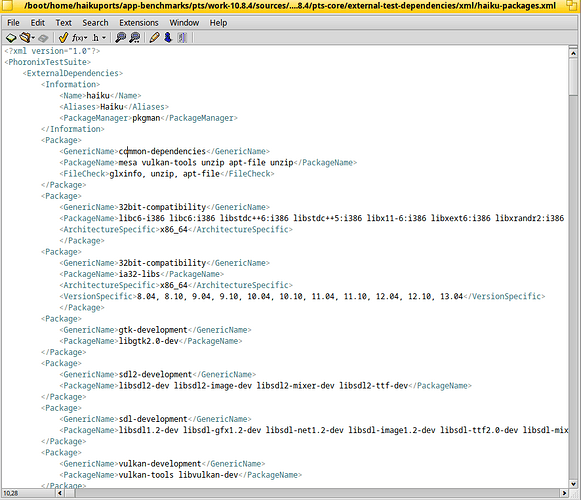
Task: Open the recent files arrow beside Open icon
Action: coord(33,38)
